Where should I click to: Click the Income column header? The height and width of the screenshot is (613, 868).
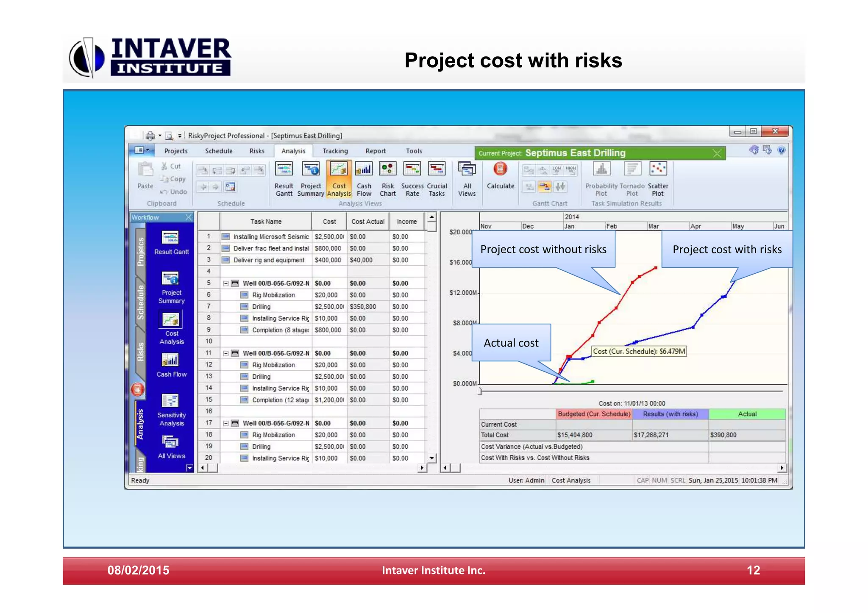[406, 222]
